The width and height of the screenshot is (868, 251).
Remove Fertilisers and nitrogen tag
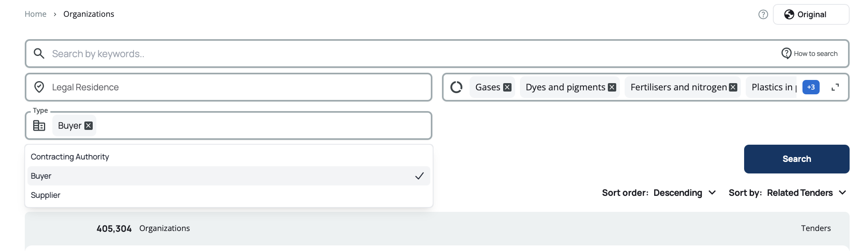(x=733, y=87)
